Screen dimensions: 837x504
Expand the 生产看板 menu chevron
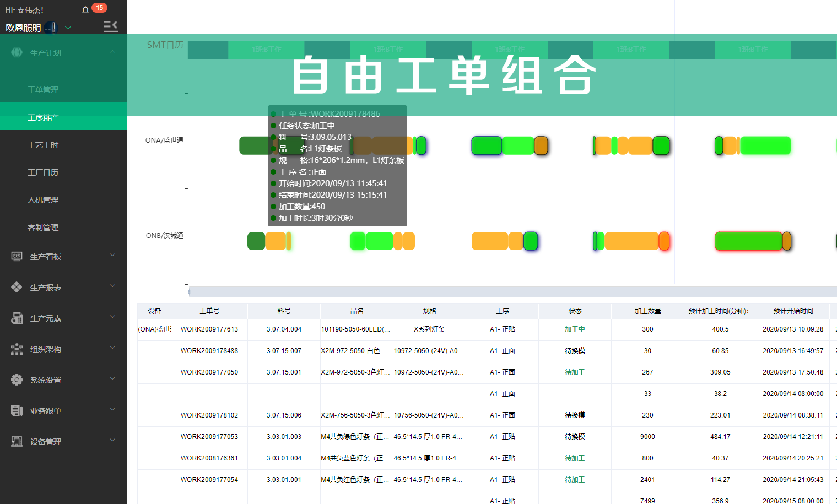(112, 256)
